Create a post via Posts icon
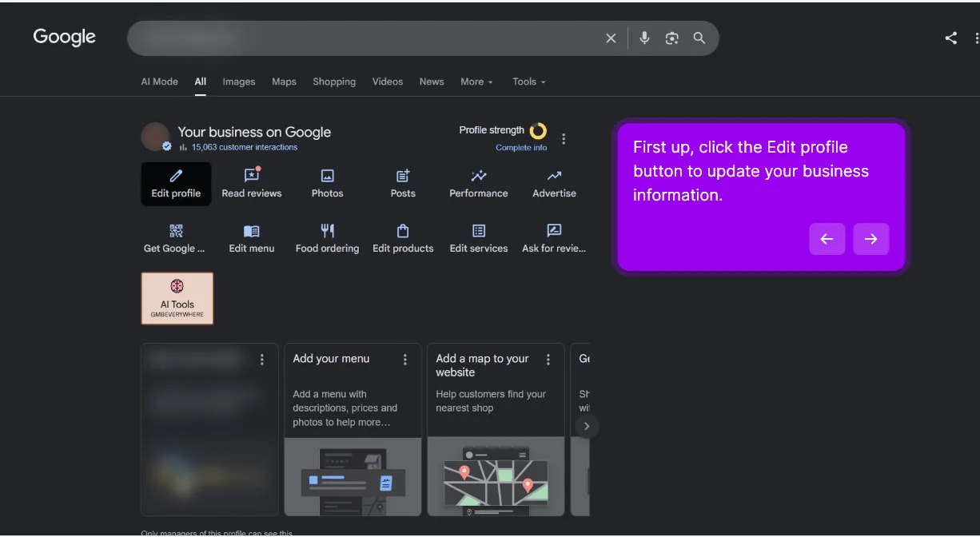The height and width of the screenshot is (537, 980). pyautogui.click(x=403, y=184)
